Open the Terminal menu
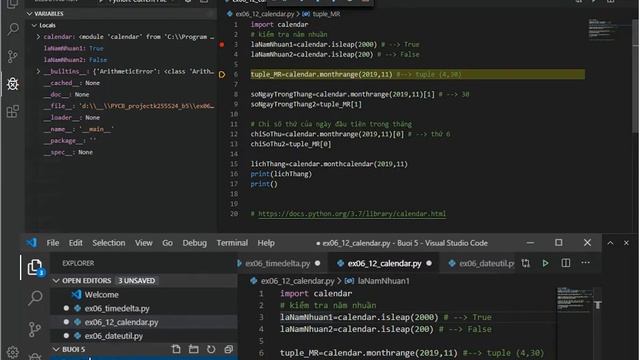Image resolution: width=640 pixels, height=360 pixels. click(x=232, y=243)
